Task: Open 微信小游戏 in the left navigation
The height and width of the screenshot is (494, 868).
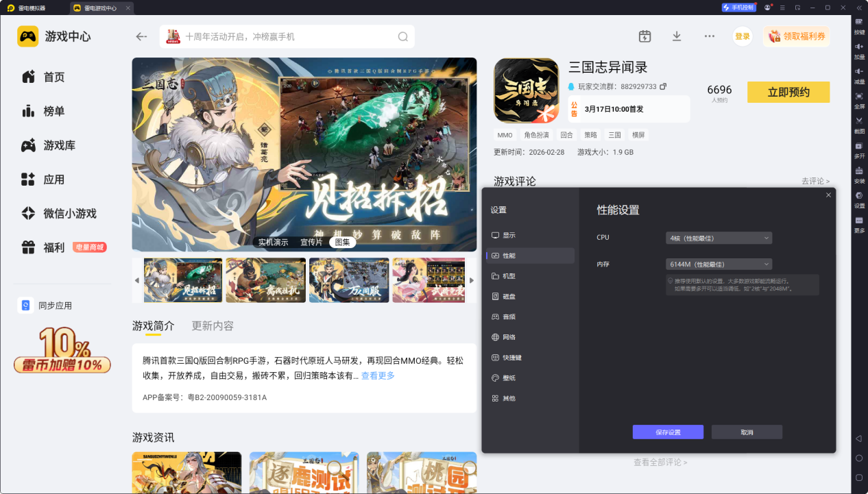Action: (x=58, y=214)
